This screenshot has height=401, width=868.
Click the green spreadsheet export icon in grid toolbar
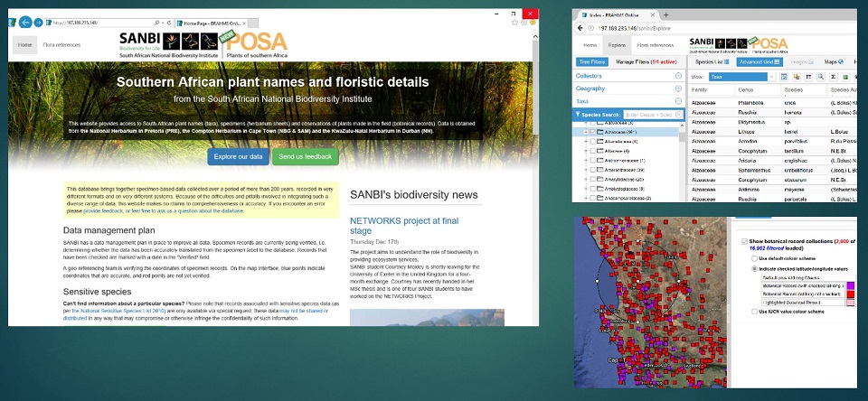point(844,77)
